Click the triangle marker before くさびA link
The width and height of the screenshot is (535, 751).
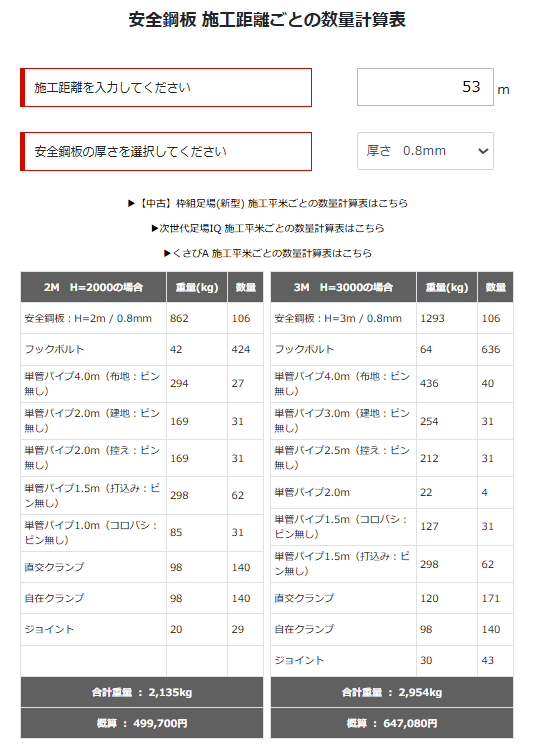click(x=168, y=253)
